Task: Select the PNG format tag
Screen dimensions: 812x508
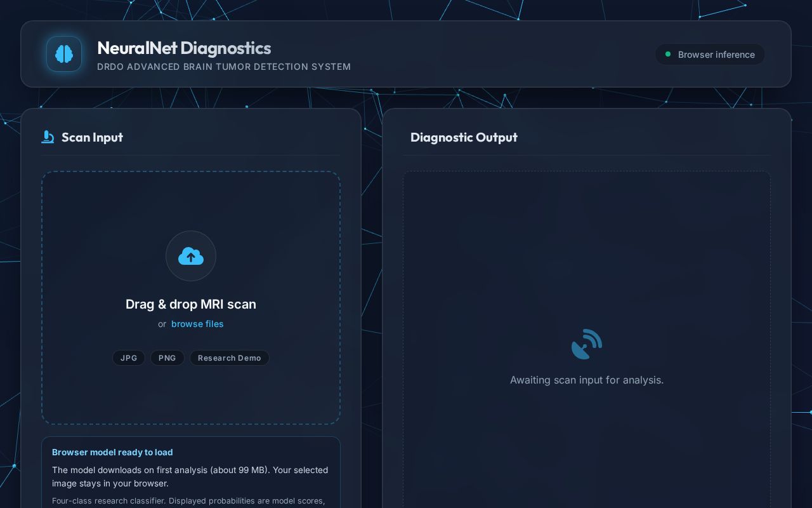Action: [x=167, y=358]
